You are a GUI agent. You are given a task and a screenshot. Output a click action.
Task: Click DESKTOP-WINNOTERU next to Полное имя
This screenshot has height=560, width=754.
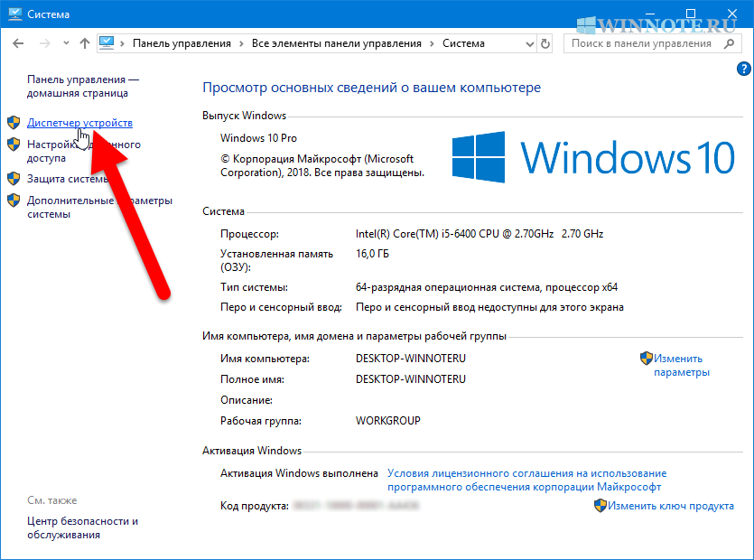pos(411,379)
